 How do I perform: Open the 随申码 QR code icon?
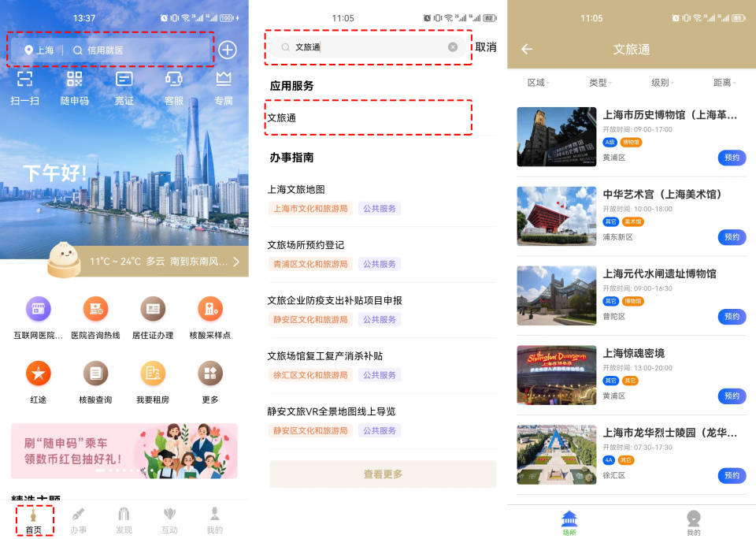tap(75, 79)
